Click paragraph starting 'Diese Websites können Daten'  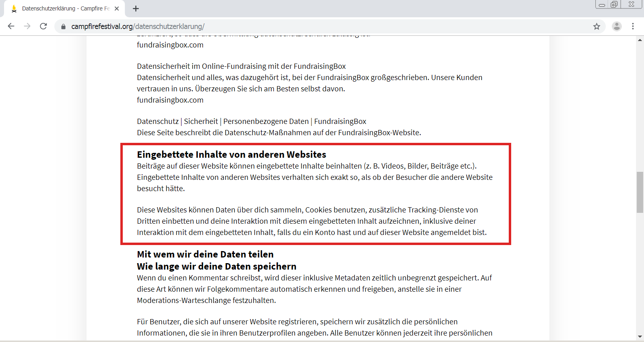[312, 221]
